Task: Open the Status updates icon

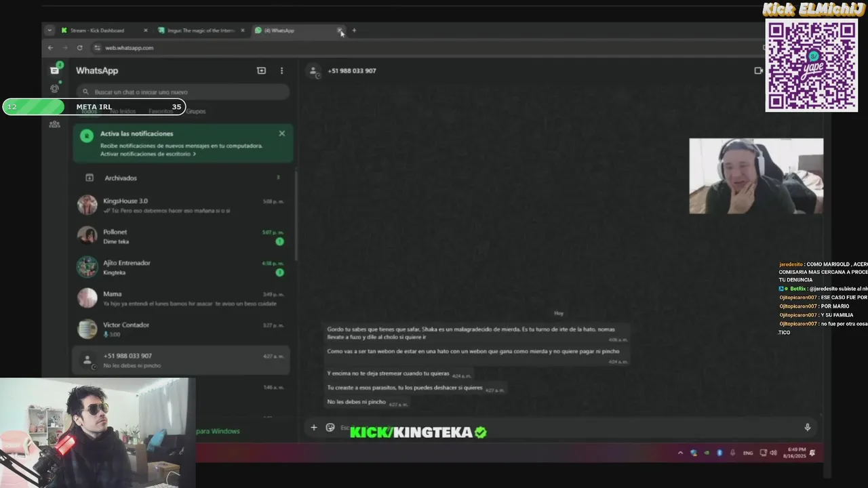Action: click(54, 88)
